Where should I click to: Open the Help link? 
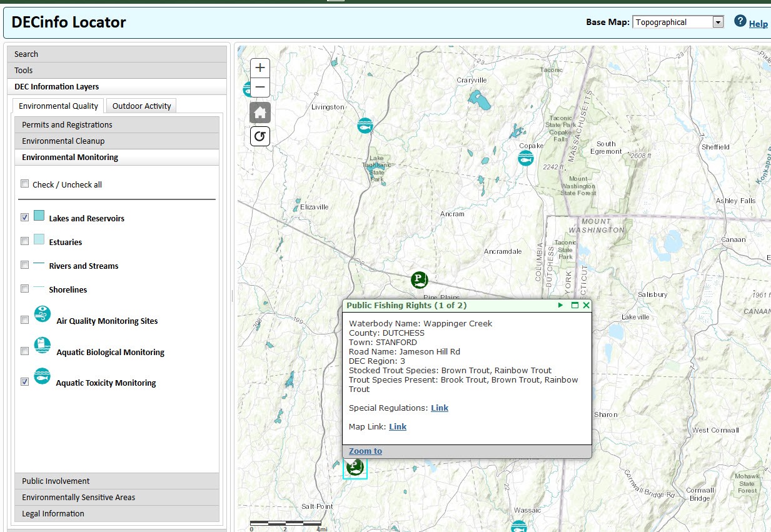(x=758, y=24)
